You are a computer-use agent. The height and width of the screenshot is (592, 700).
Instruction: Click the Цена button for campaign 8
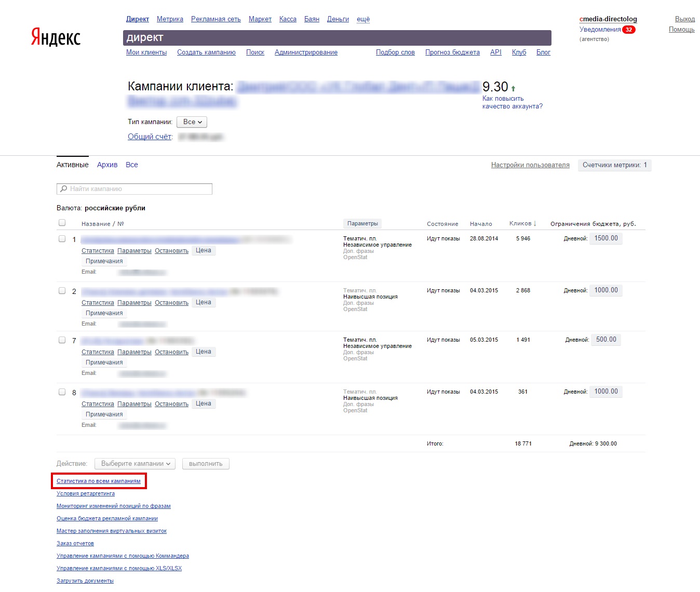(204, 403)
